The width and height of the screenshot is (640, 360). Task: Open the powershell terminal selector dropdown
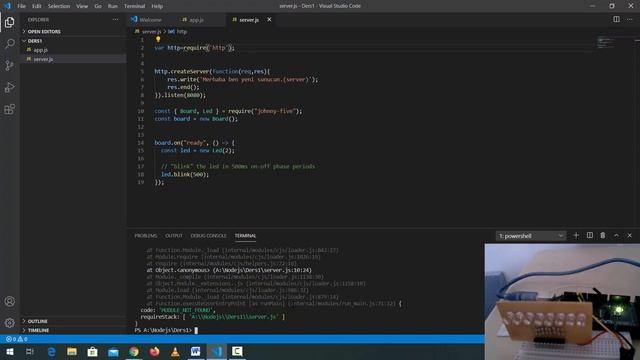pos(531,236)
